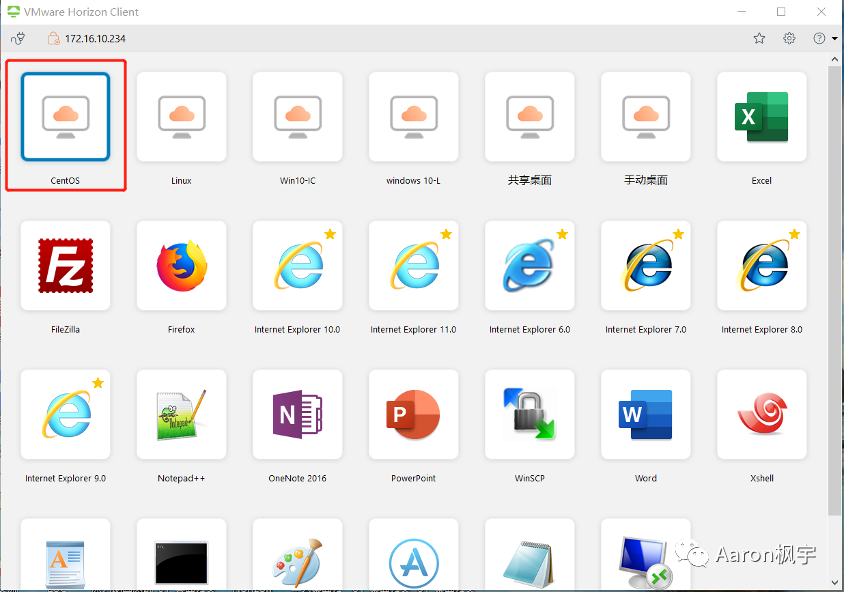
Task: Click the scrollbar down arrow
Action: tap(834, 582)
